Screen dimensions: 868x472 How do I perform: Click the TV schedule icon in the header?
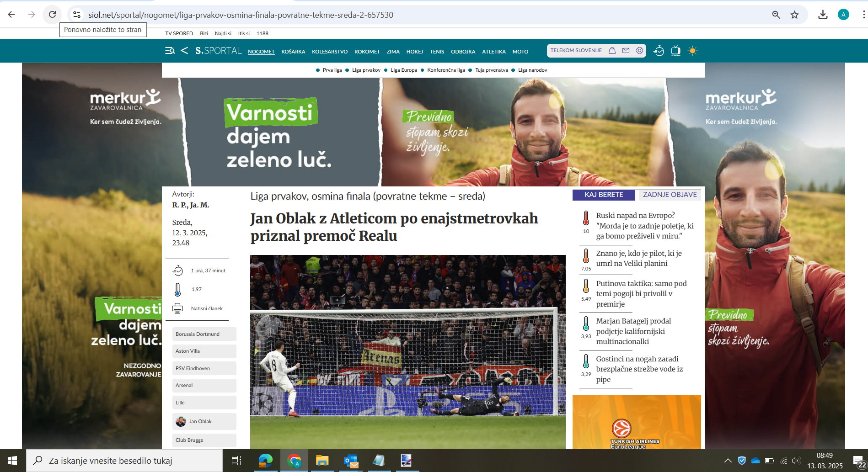(675, 51)
